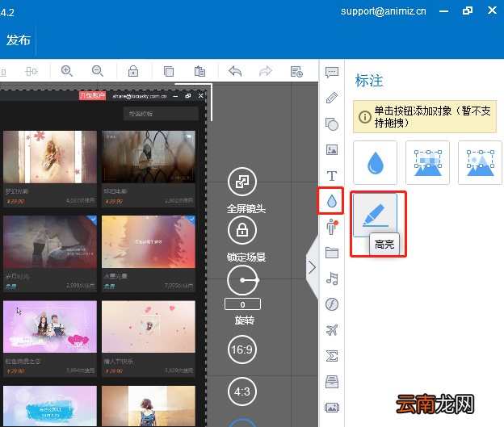Open the folder library sidebar icon
The image size is (504, 427).
coord(332,253)
